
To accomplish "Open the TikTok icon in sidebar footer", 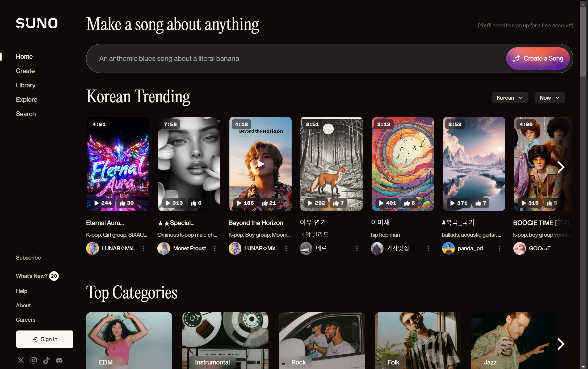I will pos(46,360).
